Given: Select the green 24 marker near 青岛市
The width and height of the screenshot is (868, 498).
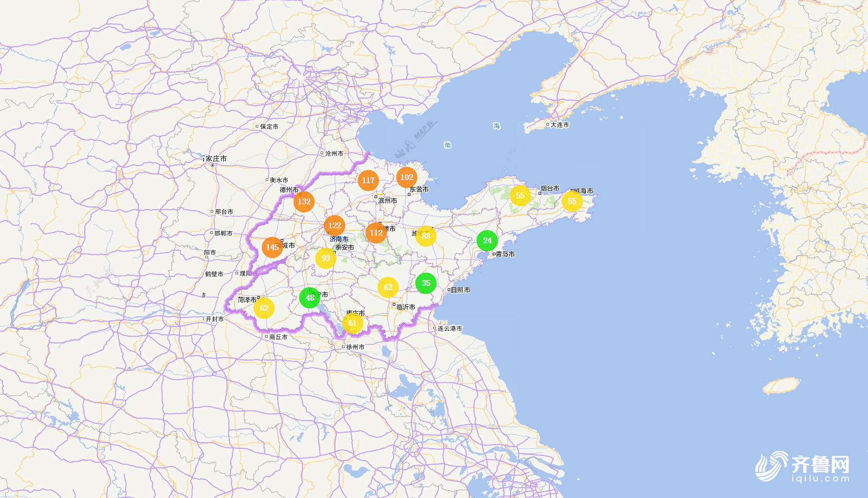Looking at the screenshot, I should [x=487, y=241].
